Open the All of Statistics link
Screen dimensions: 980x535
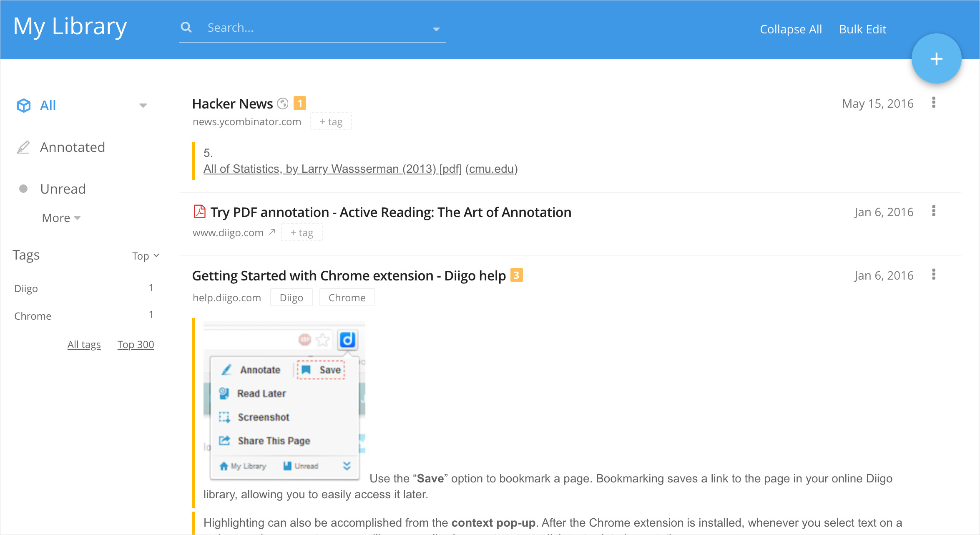coord(332,169)
